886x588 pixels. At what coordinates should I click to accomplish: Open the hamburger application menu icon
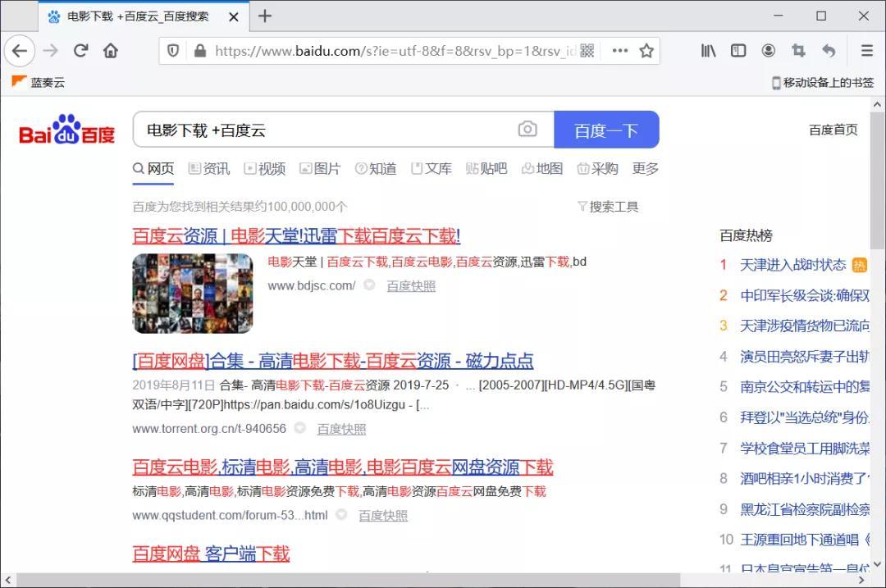tap(866, 50)
